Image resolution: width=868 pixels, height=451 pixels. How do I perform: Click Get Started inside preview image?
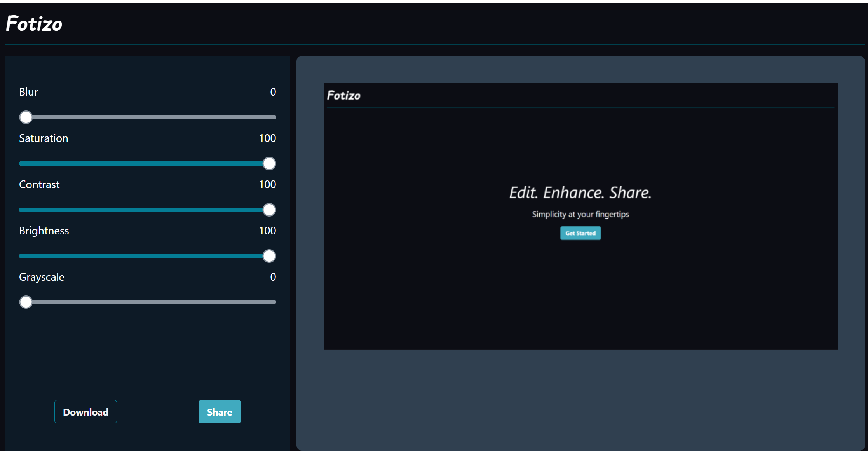click(580, 233)
